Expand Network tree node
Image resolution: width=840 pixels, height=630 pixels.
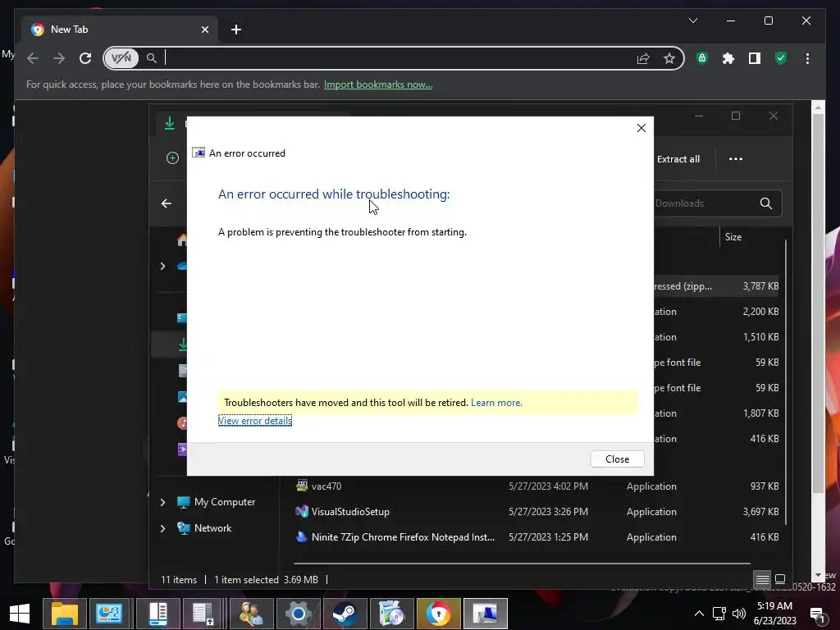click(163, 528)
